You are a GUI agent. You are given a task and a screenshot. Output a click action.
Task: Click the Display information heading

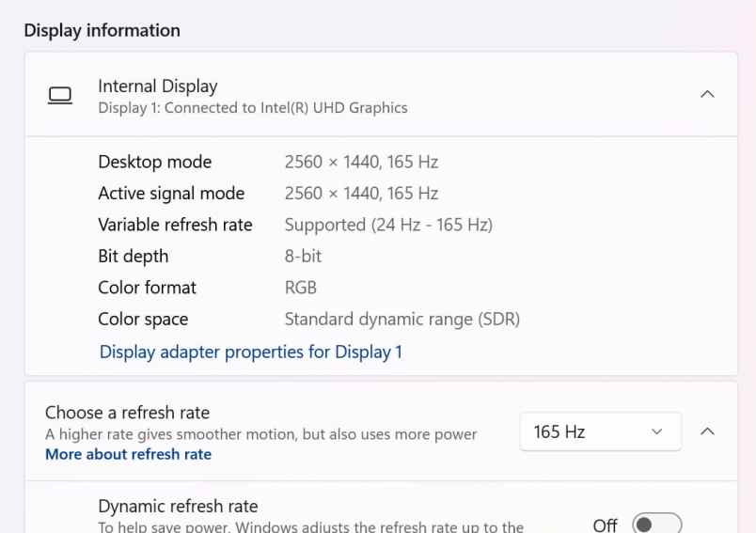point(102,30)
